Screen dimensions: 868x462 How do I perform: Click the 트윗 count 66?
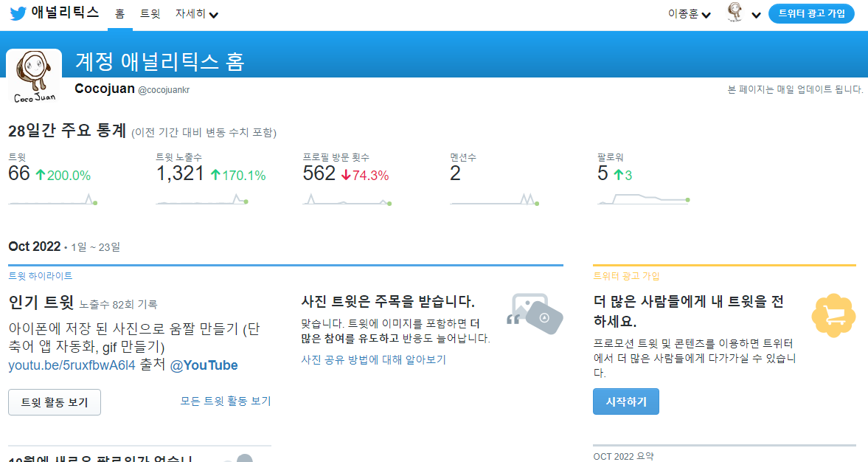(x=19, y=173)
